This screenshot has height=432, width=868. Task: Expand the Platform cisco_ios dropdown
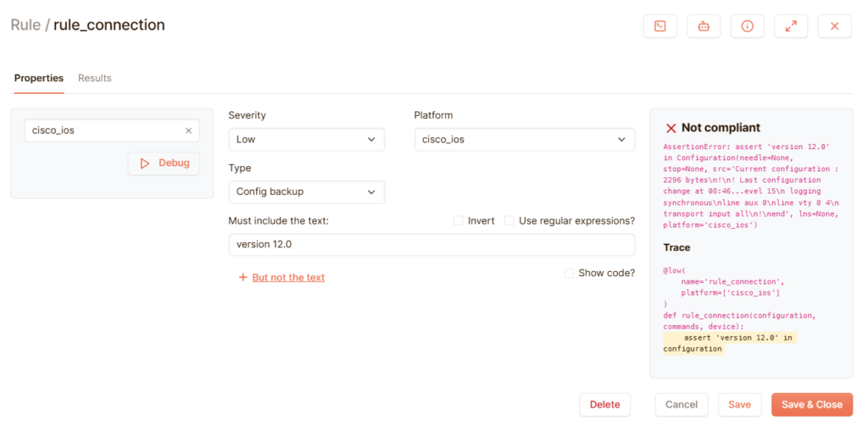click(524, 139)
